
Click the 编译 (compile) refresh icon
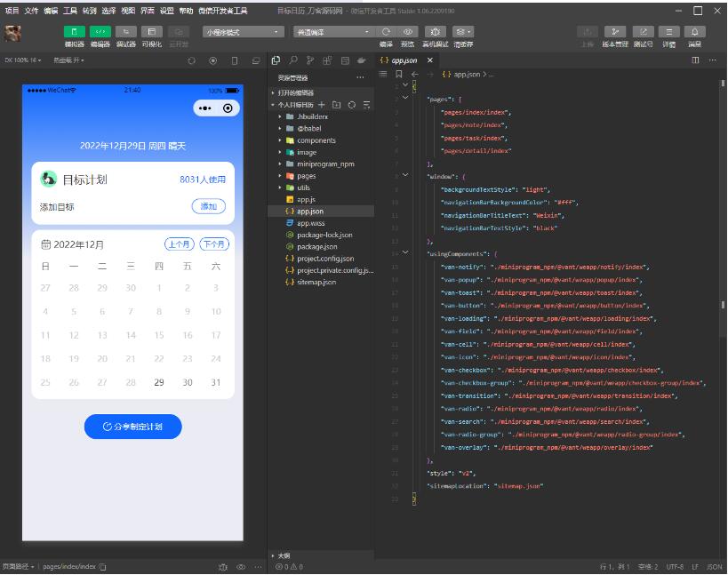[386, 32]
